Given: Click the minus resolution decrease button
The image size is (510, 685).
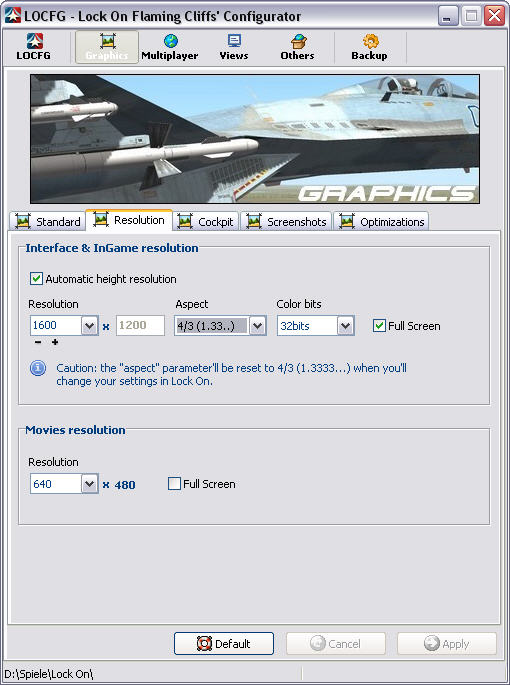Looking at the screenshot, I should coord(38,342).
